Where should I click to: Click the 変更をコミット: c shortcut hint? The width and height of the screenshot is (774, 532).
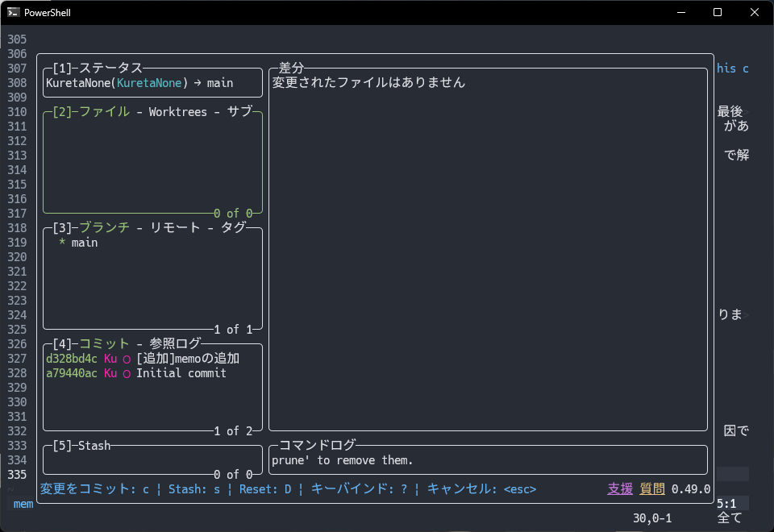(94, 489)
